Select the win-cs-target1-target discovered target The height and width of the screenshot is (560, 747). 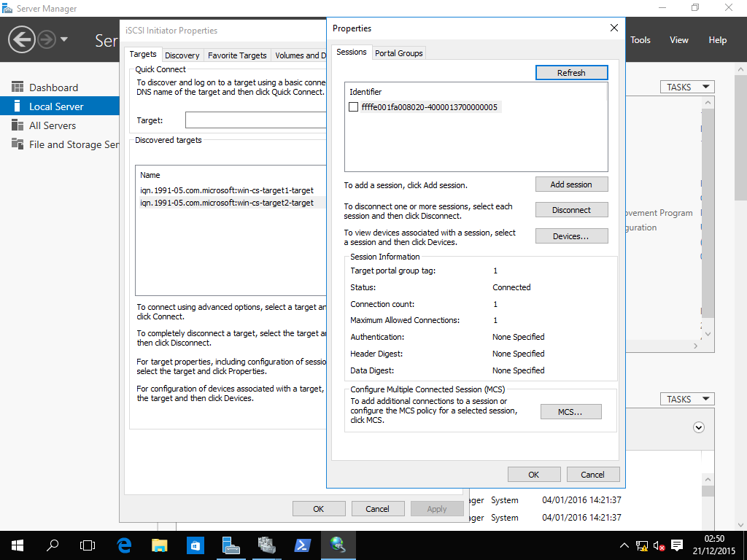point(227,190)
